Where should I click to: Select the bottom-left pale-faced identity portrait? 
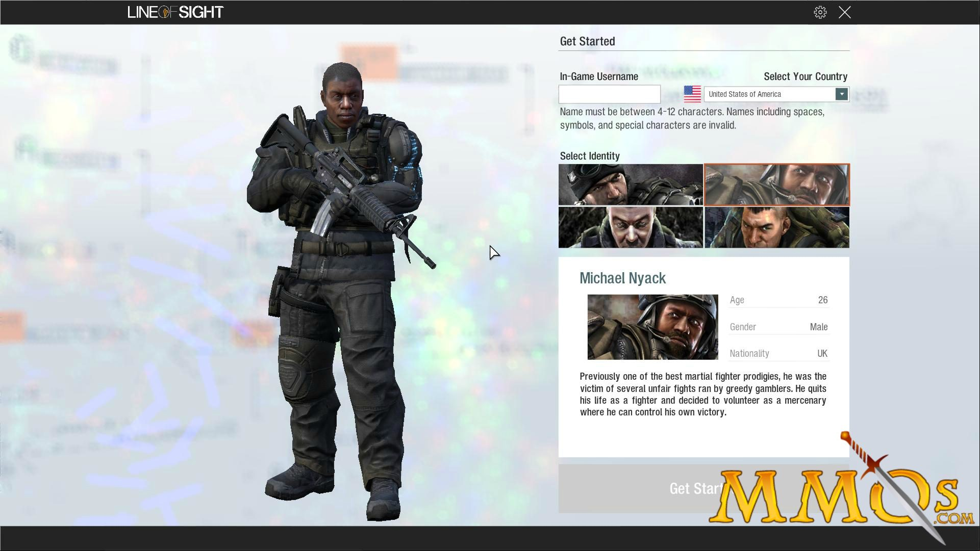631,227
